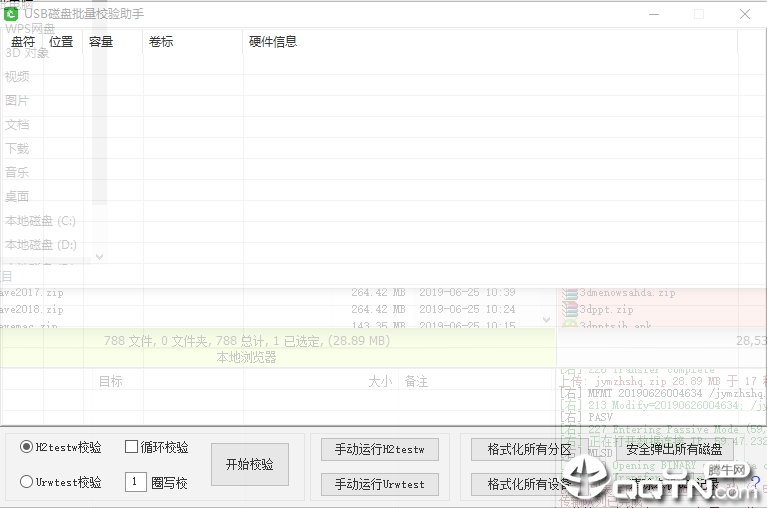Click 图片 folder in the background folder tree
Screen dimensions: 767x508
tap(17, 101)
